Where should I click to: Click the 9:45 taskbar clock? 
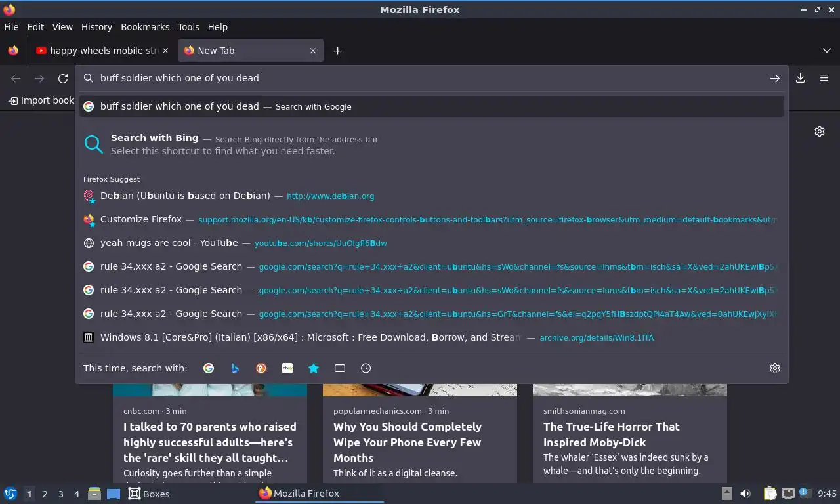click(827, 493)
